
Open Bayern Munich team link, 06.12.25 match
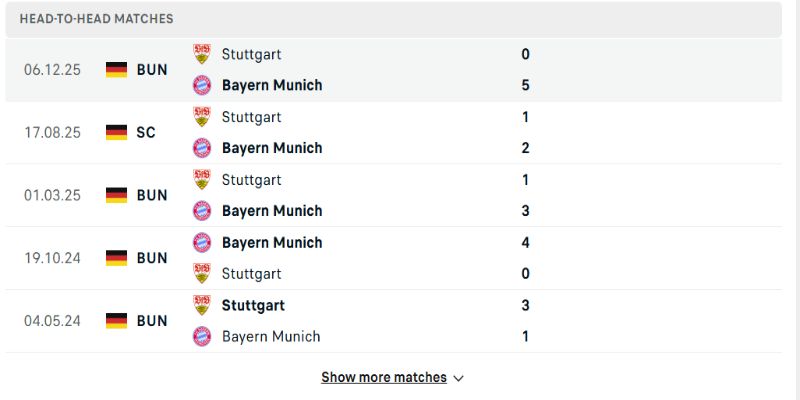pyautogui.click(x=272, y=85)
